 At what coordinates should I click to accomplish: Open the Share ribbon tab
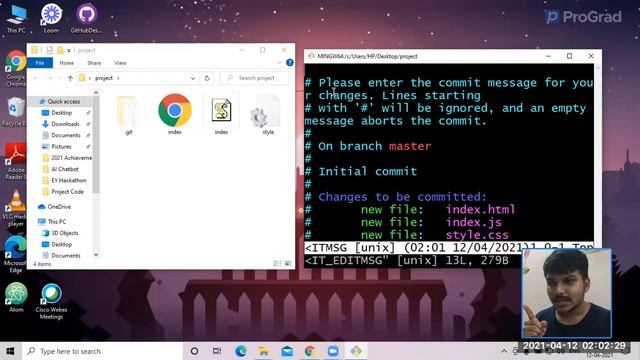click(94, 63)
